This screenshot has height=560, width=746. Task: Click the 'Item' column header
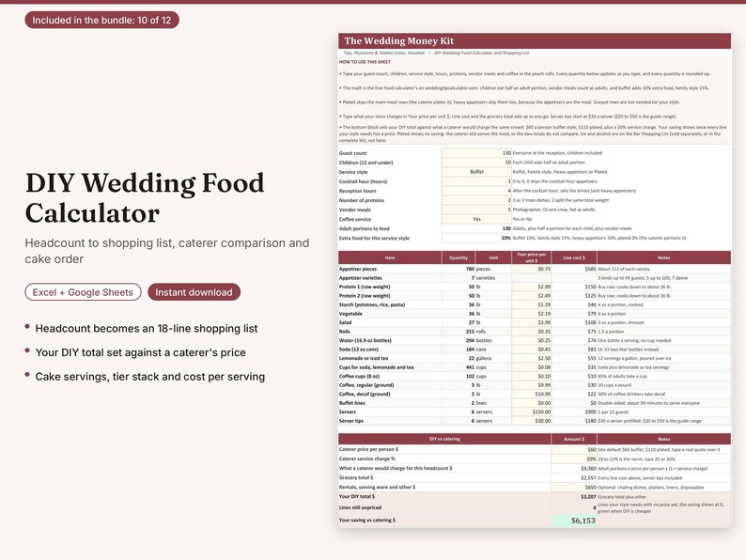point(390,257)
